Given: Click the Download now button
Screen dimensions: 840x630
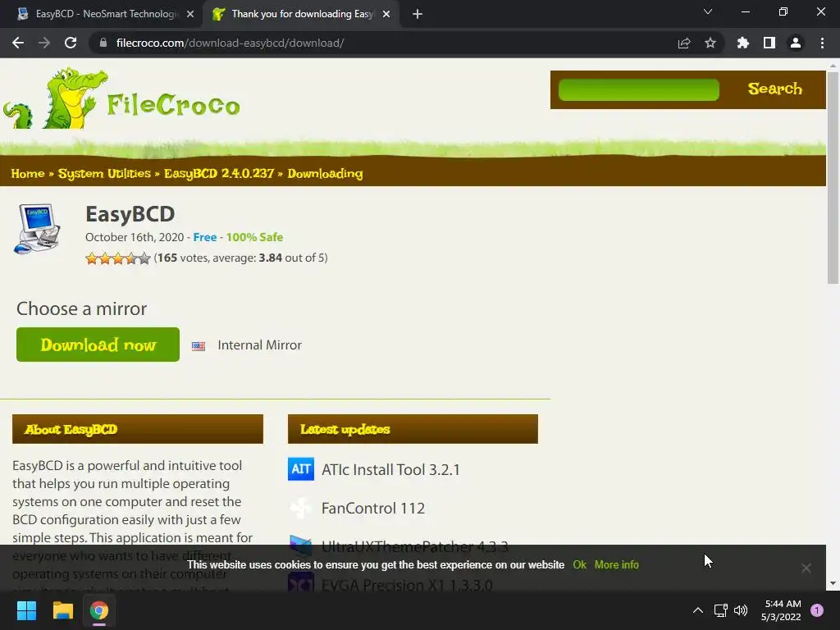Looking at the screenshot, I should [x=98, y=345].
